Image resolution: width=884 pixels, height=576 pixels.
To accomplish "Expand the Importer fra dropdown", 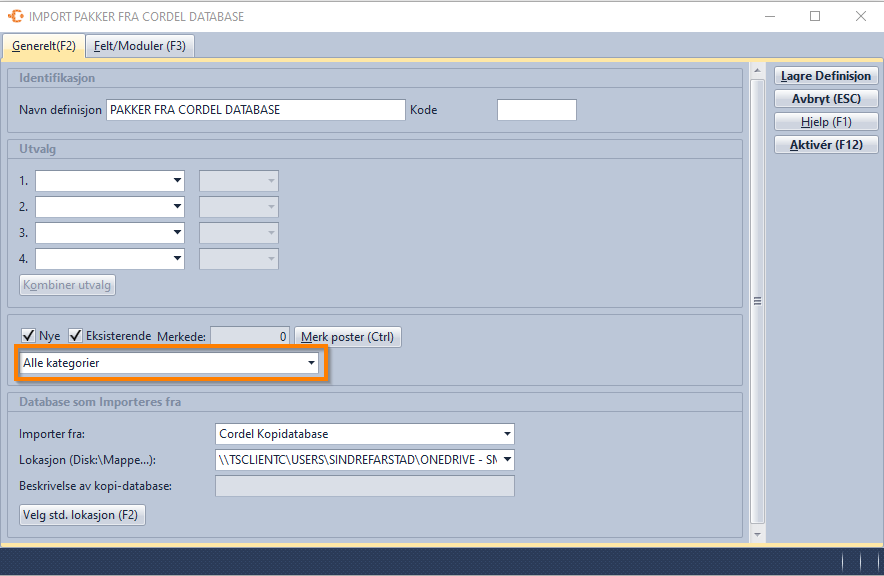I will coord(365,434).
